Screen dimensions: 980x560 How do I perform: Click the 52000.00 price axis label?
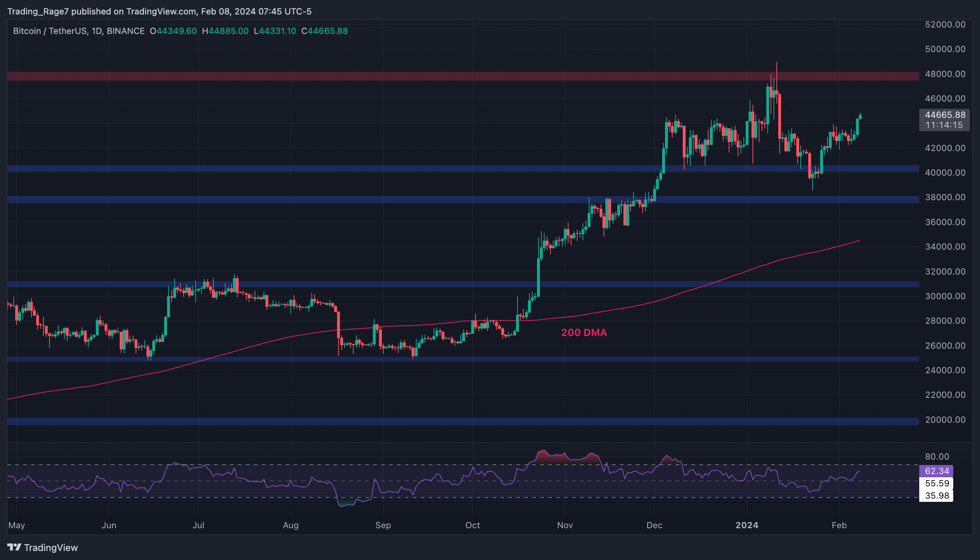(945, 24)
